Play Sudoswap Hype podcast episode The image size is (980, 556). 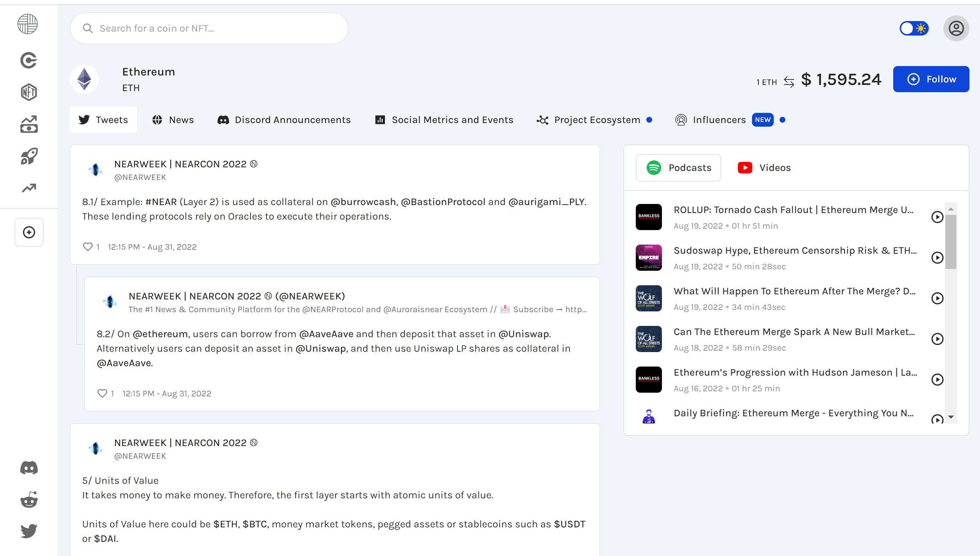[937, 258]
